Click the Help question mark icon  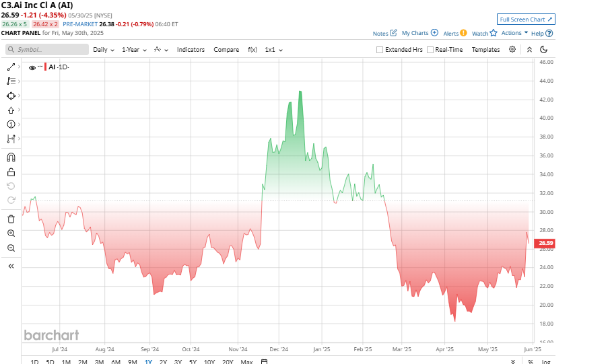(x=549, y=34)
